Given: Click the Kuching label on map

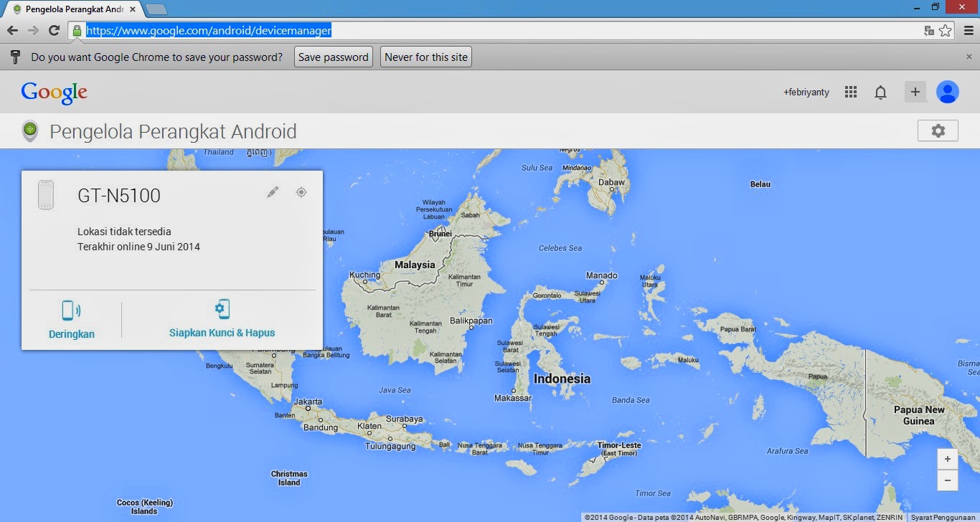Looking at the screenshot, I should [x=364, y=275].
